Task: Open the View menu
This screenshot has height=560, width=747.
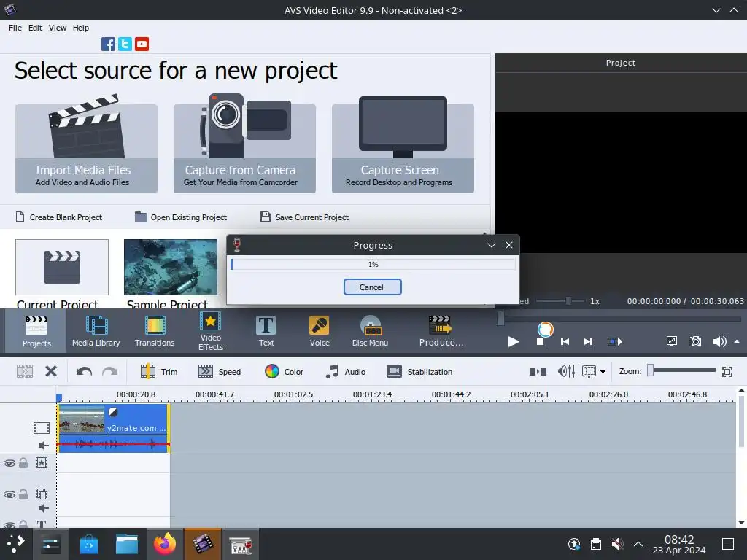Action: [58, 28]
